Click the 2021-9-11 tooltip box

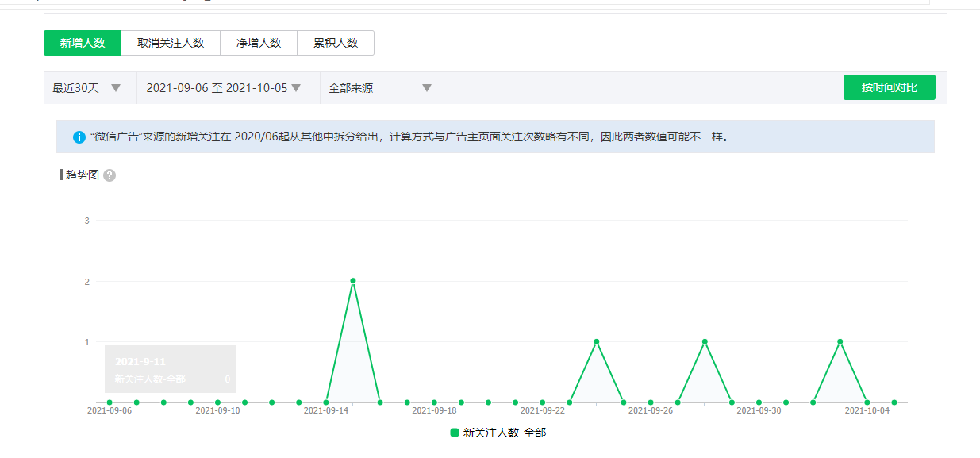[171, 369]
